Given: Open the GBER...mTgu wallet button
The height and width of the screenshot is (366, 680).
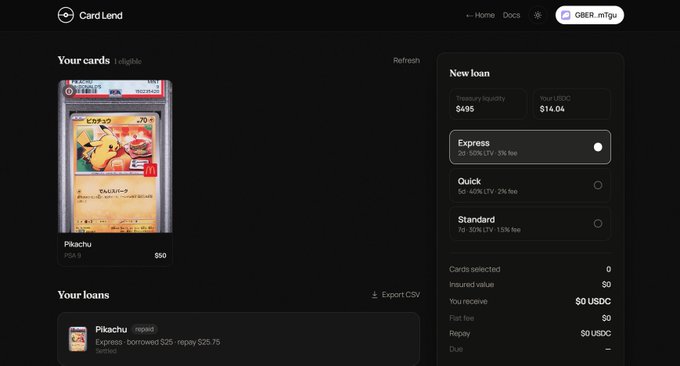Looking at the screenshot, I should pyautogui.click(x=589, y=15).
